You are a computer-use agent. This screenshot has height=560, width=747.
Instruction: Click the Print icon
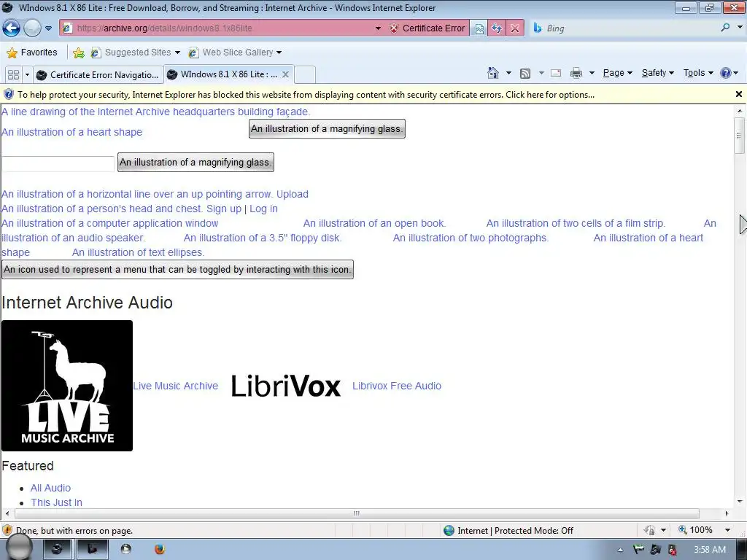point(576,73)
